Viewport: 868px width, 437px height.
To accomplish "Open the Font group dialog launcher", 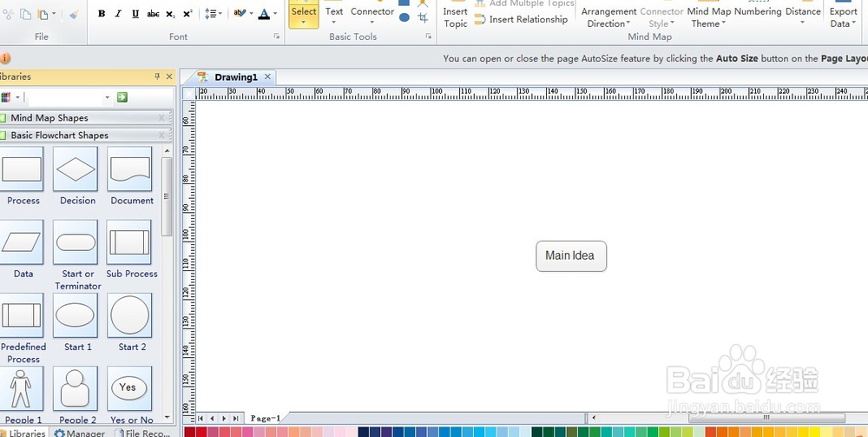I will point(276,36).
